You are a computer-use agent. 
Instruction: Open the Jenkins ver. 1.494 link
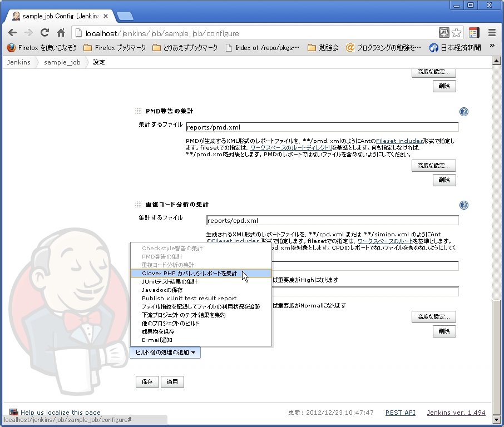tap(456, 413)
